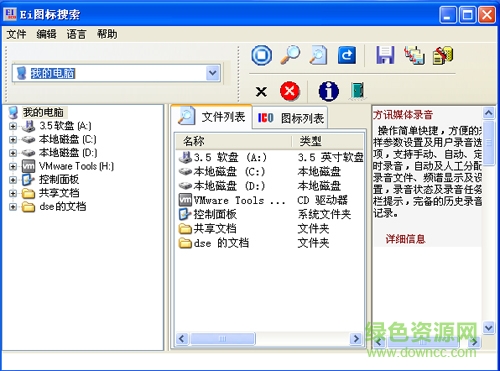Open the 详细信息 link
Image resolution: width=500 pixels, height=371 pixels.
point(405,239)
